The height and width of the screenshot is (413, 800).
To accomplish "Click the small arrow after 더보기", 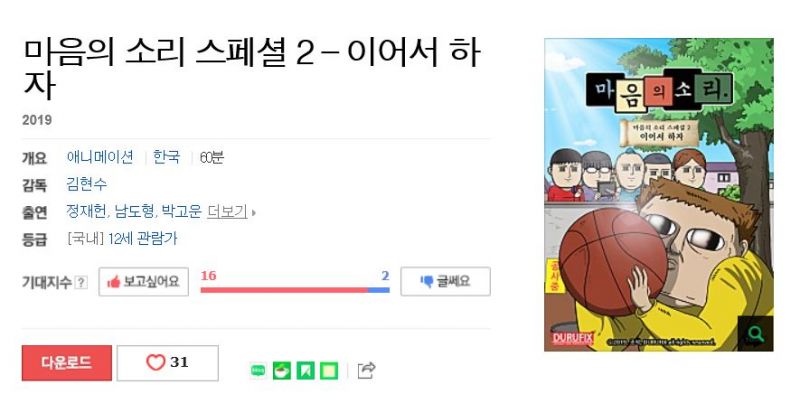I will click(254, 212).
